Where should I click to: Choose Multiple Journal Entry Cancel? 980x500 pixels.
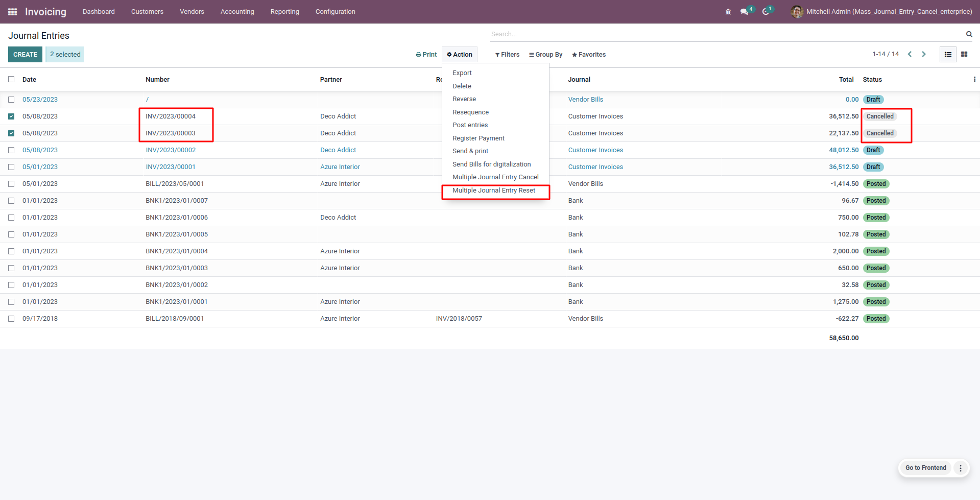[495, 177]
